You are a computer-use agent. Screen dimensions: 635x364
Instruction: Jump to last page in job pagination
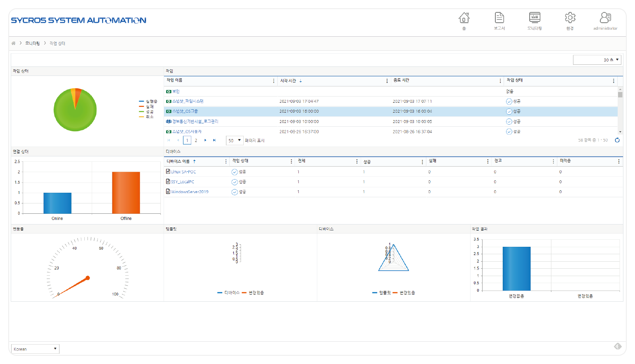214,140
